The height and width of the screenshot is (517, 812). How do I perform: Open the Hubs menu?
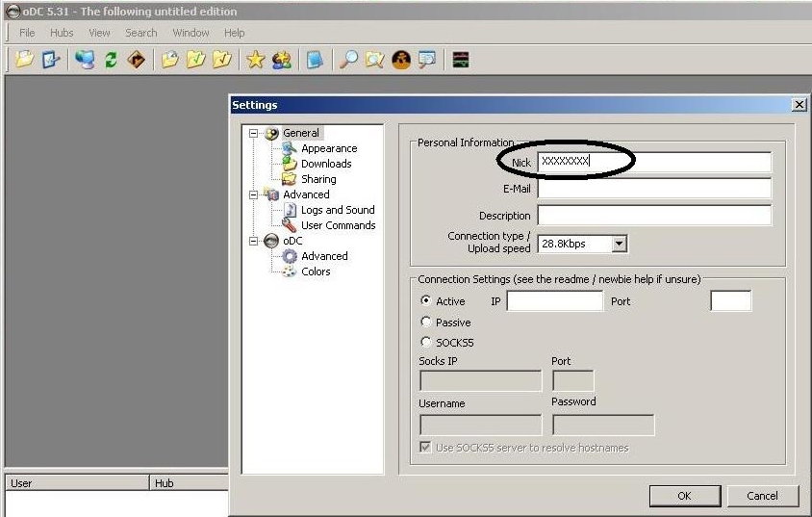tap(62, 33)
